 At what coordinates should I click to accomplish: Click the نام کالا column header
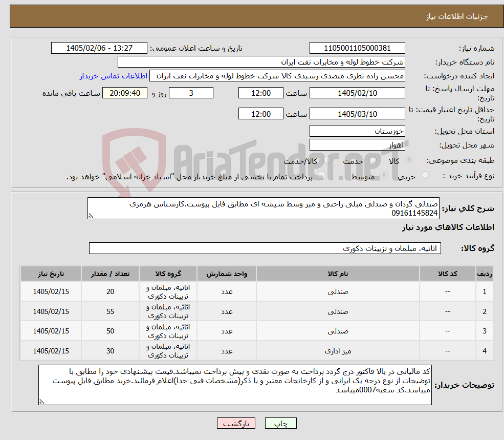(338, 274)
